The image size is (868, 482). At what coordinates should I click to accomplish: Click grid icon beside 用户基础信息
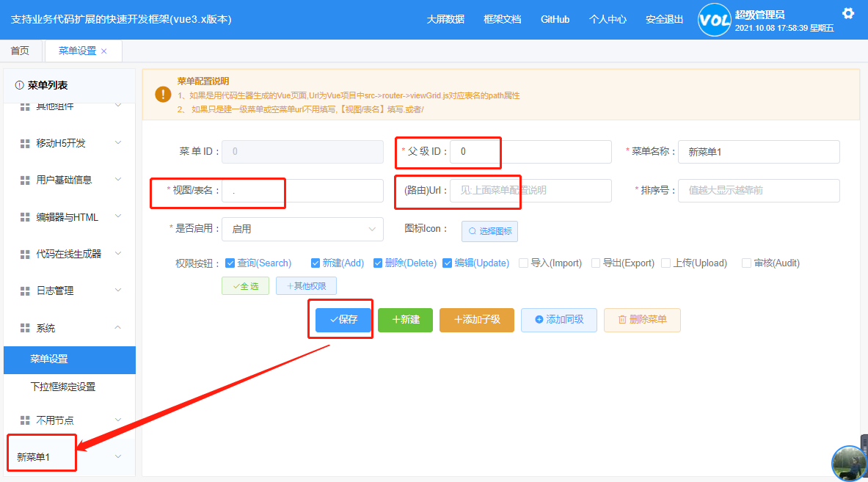(25, 180)
